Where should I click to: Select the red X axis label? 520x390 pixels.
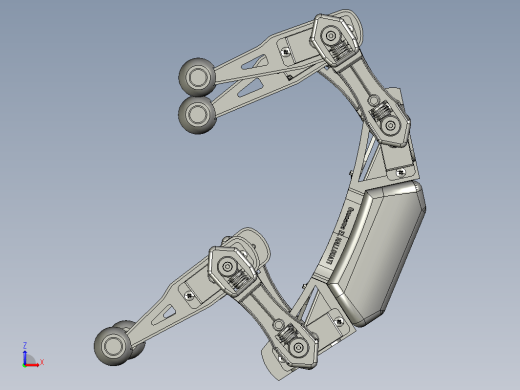[42, 362]
